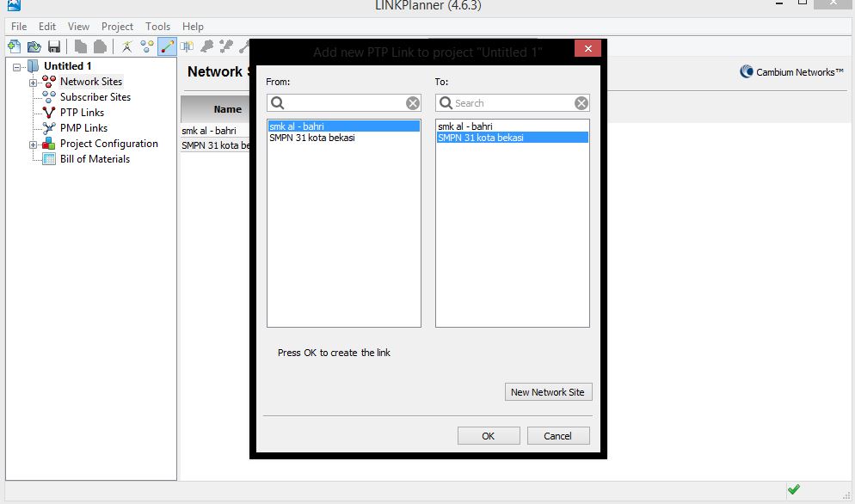The width and height of the screenshot is (855, 504).
Task: Click the blue Subscriber Sites tree icon
Action: pos(48,96)
